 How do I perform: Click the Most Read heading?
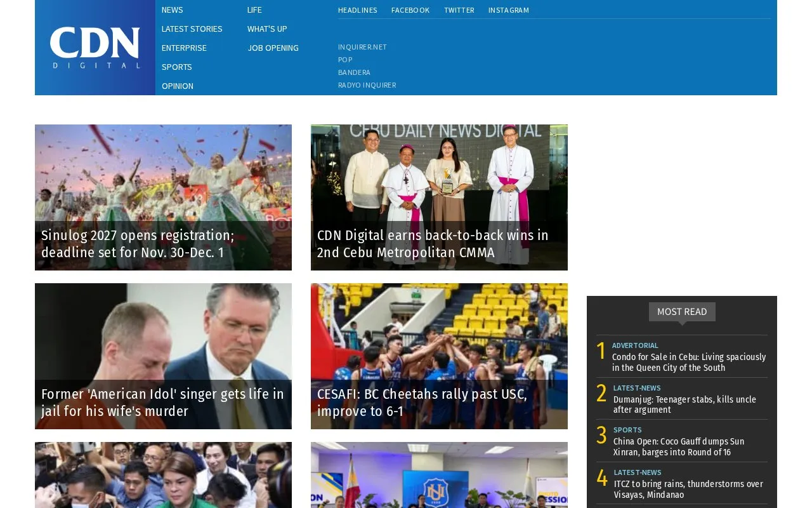click(x=682, y=312)
